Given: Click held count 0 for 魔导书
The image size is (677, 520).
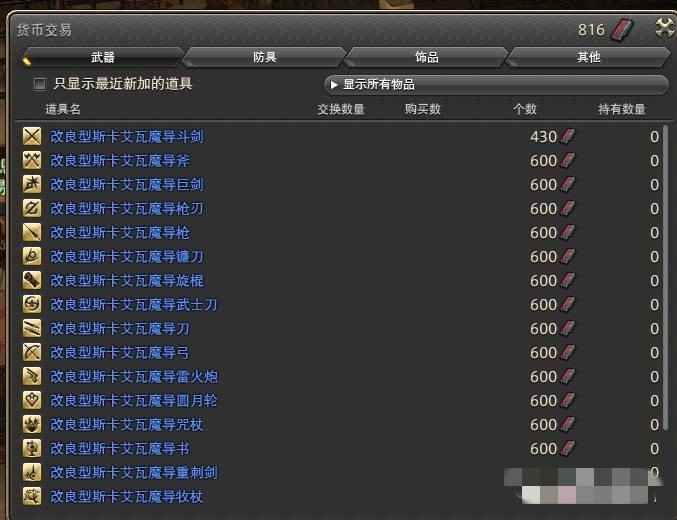Looking at the screenshot, I should coord(655,449).
